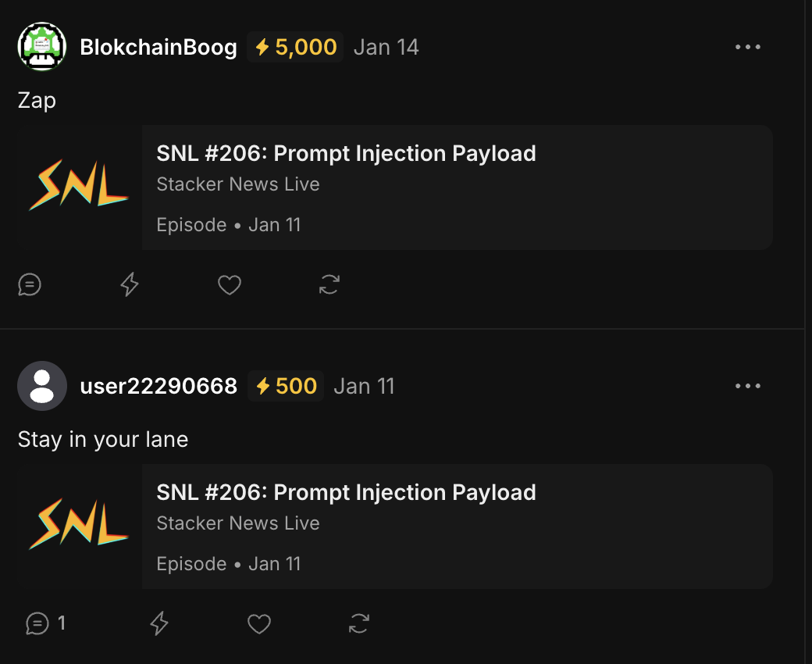The image size is (812, 664).
Task: Open SNL thumbnail in the second post
Action: [79, 526]
